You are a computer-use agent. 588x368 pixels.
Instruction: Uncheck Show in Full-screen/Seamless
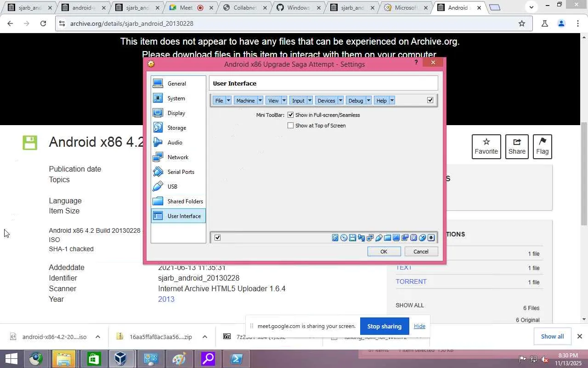coord(290,115)
